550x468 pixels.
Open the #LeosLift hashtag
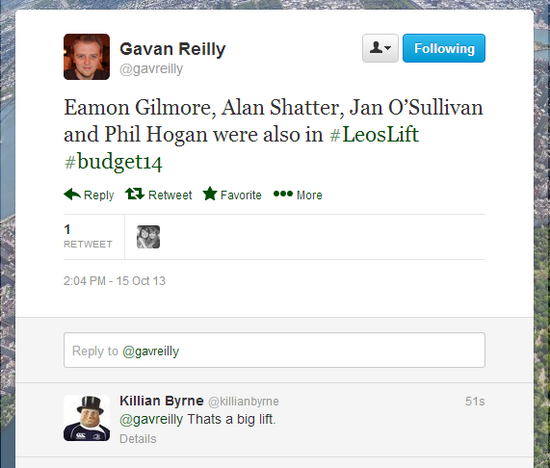click(374, 134)
